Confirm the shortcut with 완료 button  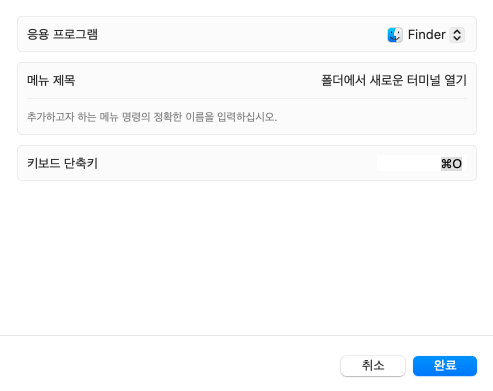point(445,366)
